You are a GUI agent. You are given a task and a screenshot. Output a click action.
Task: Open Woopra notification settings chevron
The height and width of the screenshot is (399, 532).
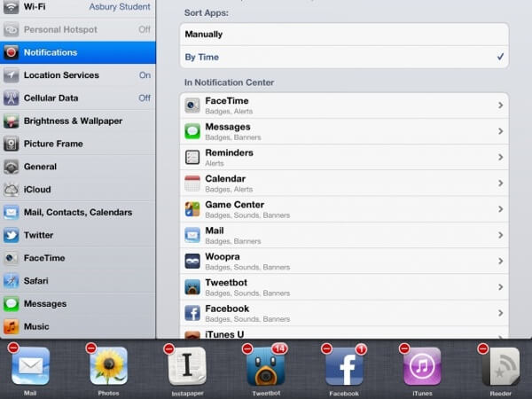500,261
